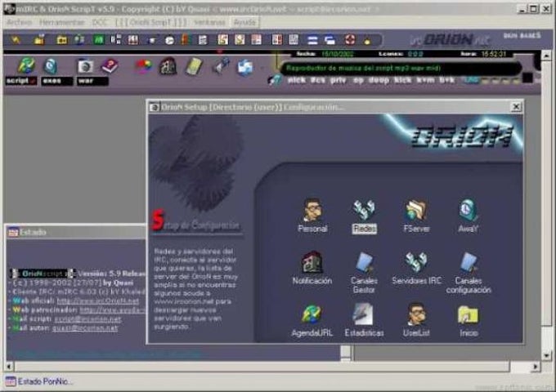Click the k+m button
The width and height of the screenshot is (556, 392).
[425, 80]
